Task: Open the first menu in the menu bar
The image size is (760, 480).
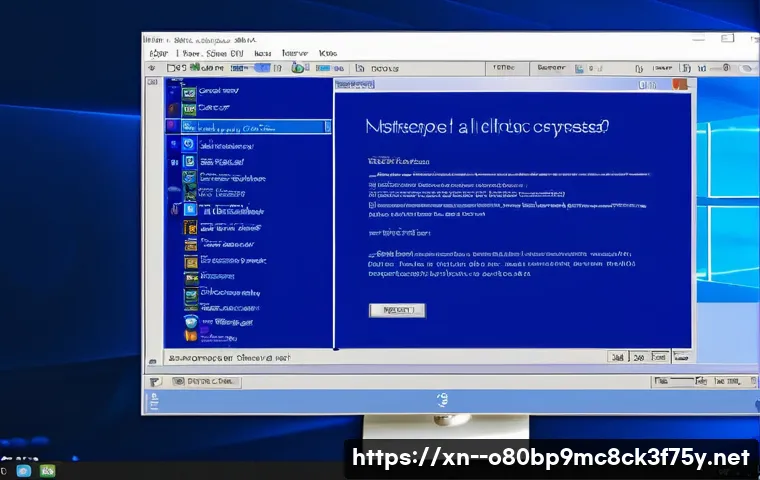Action: (x=155, y=52)
